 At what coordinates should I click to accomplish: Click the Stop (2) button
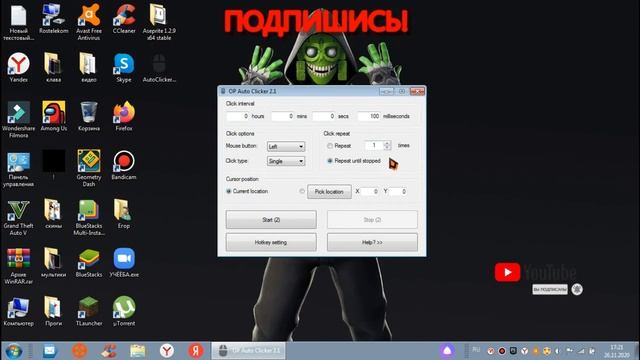coord(372,220)
